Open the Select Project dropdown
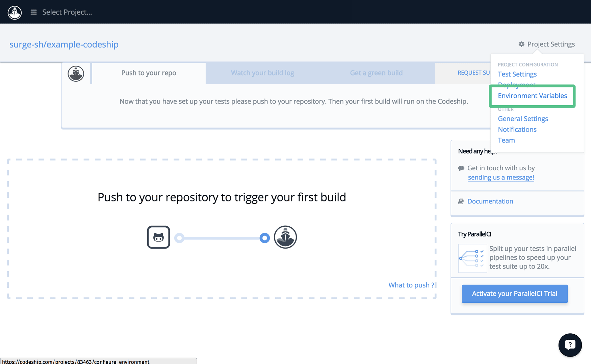The width and height of the screenshot is (591, 364). tap(67, 12)
